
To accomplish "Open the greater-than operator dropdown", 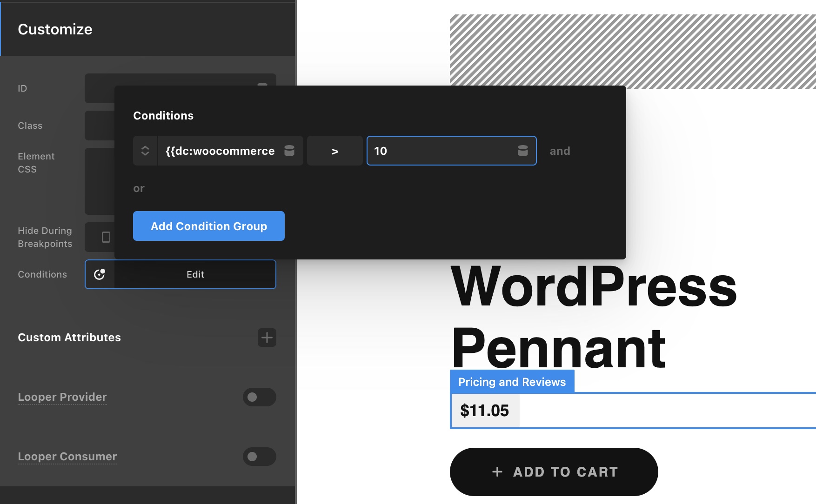I will click(335, 151).
